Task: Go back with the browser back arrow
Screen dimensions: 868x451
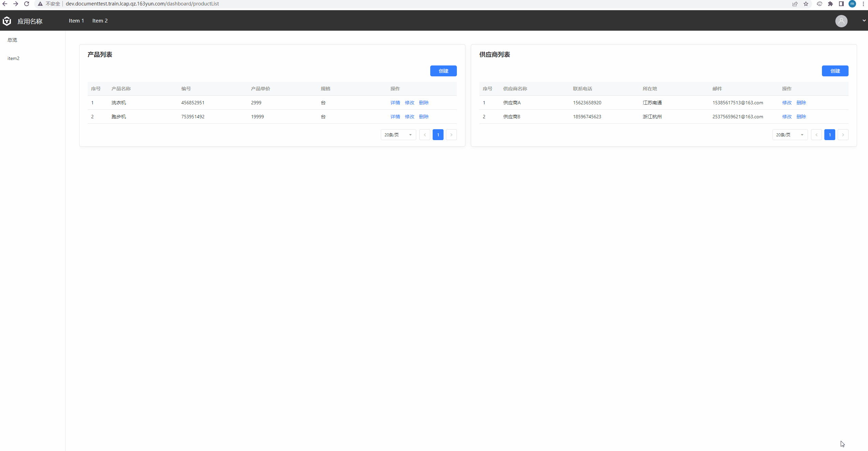Action: (x=5, y=4)
